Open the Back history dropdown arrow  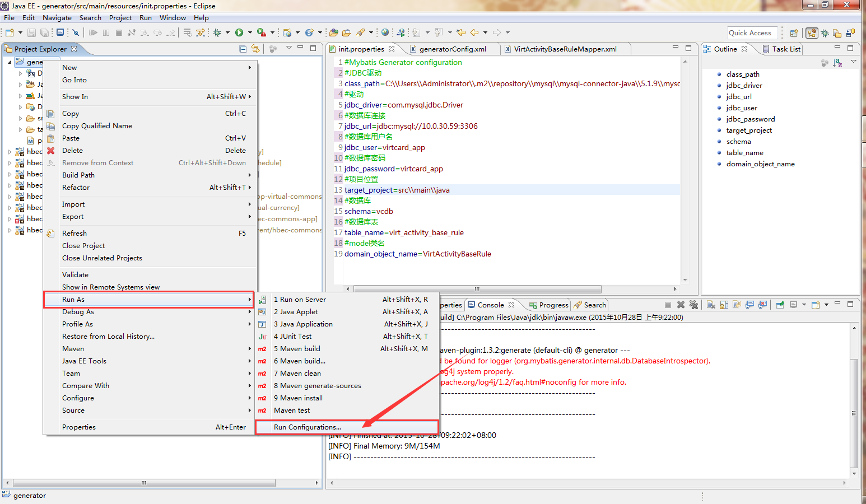485,32
